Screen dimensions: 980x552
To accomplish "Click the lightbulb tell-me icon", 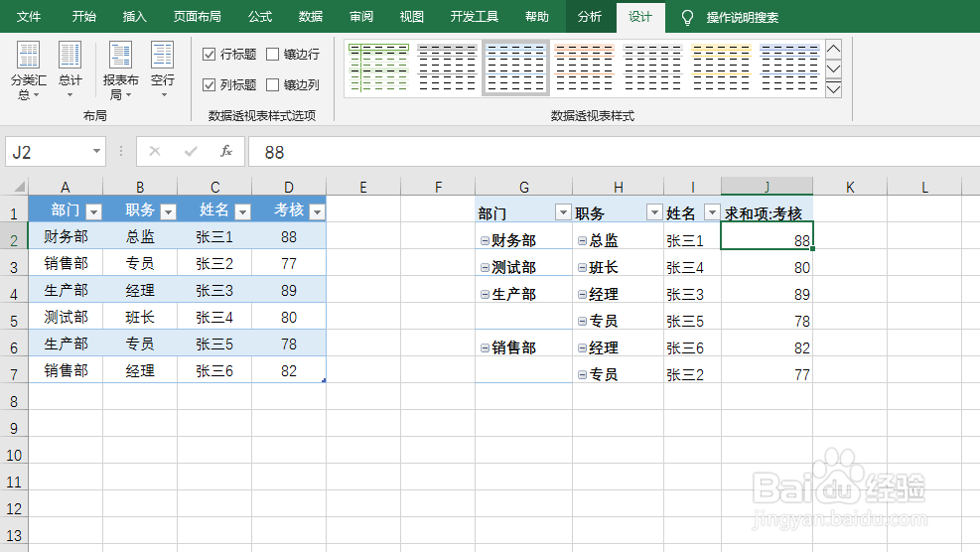I will coord(687,18).
